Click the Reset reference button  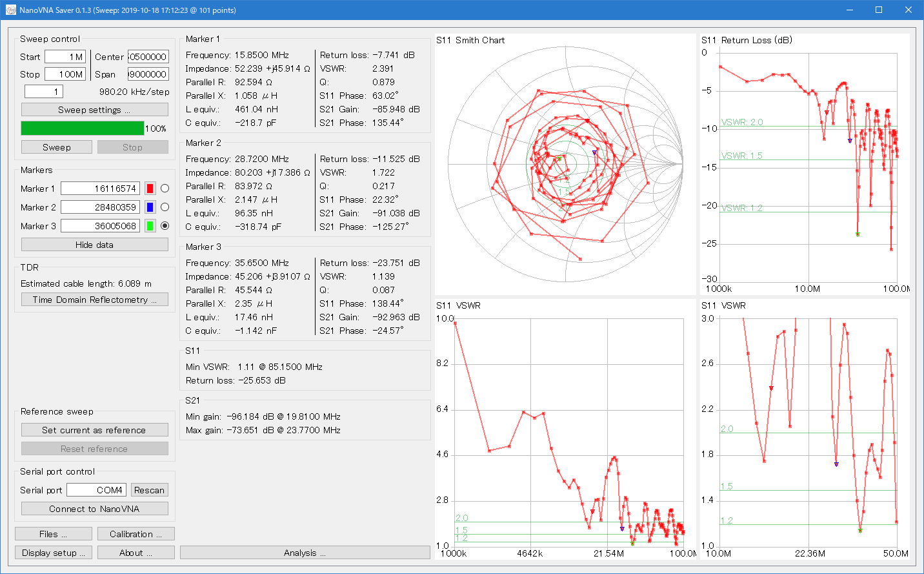point(94,449)
